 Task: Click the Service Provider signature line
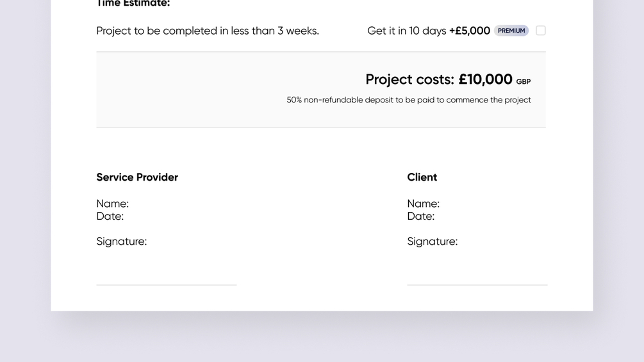tap(167, 284)
